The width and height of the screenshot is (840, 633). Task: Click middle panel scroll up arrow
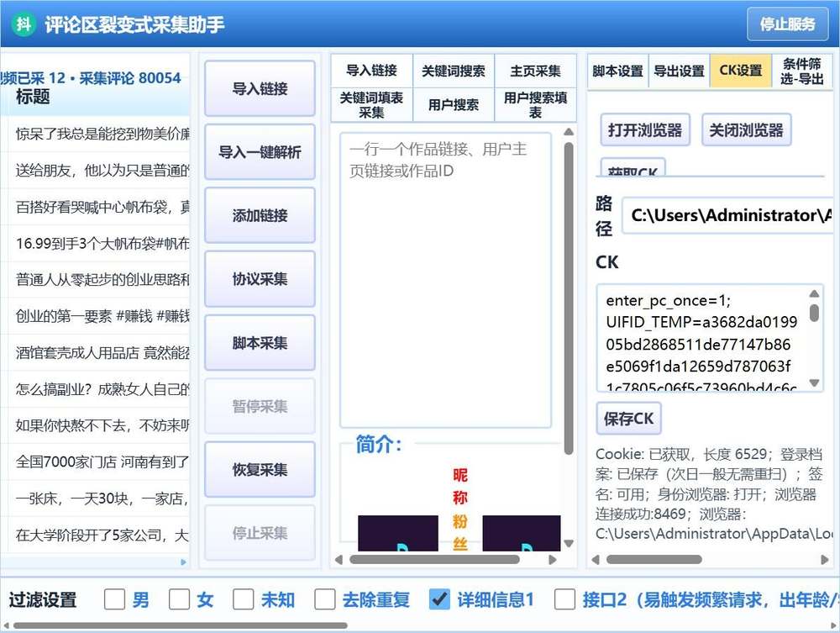click(569, 131)
